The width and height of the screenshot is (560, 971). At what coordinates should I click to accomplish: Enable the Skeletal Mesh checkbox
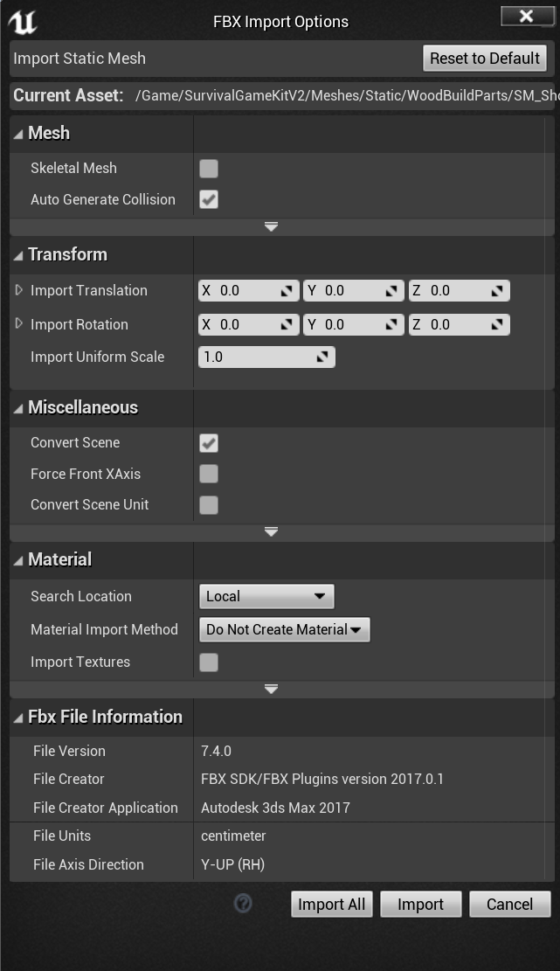tap(209, 169)
